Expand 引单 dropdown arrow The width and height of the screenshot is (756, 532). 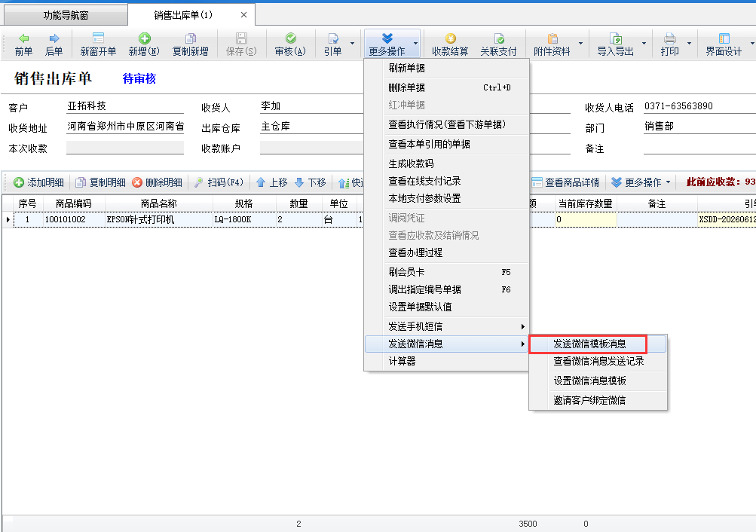click(353, 44)
